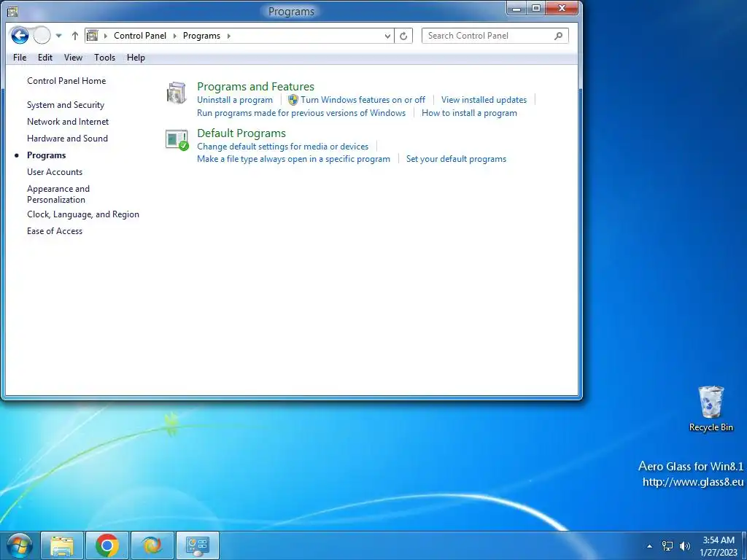Open the Default Programs heading
Image resolution: width=747 pixels, height=560 pixels.
pyautogui.click(x=241, y=133)
